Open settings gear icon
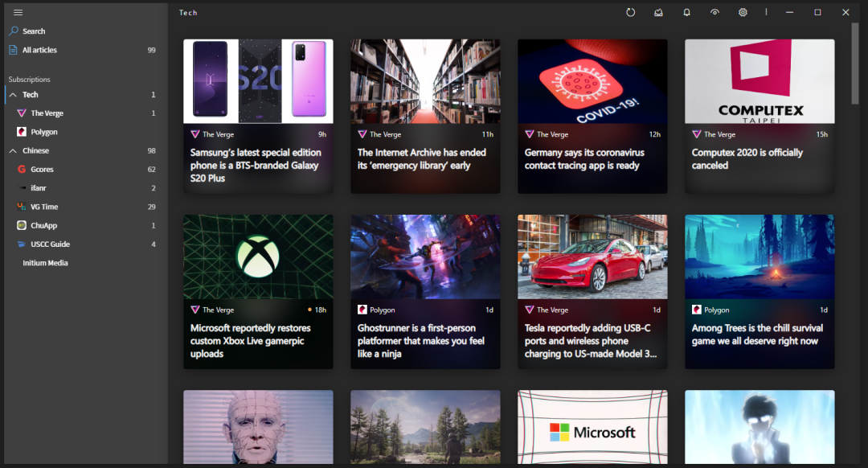Viewport: 868px width, 468px height. coord(743,12)
